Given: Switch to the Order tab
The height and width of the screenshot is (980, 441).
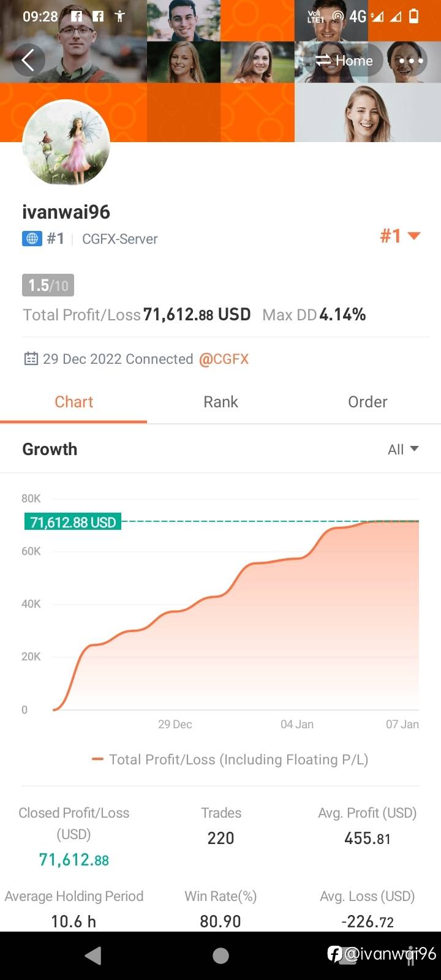Looking at the screenshot, I should tap(367, 402).
